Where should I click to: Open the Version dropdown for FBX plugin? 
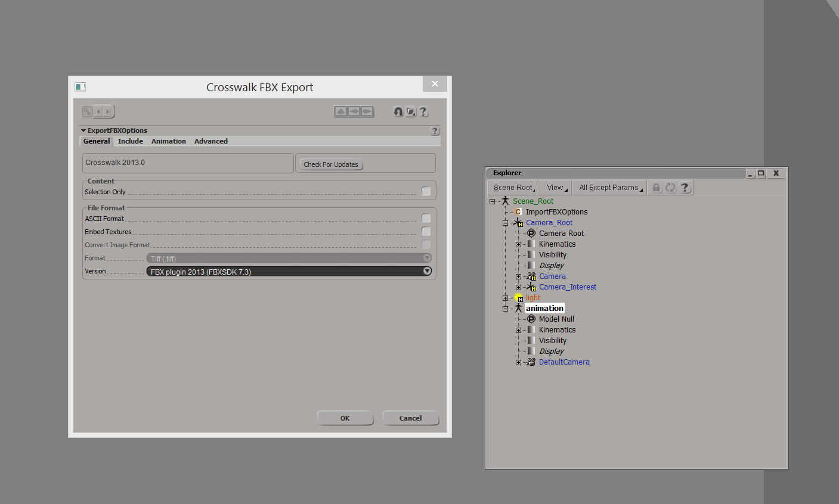pos(289,272)
